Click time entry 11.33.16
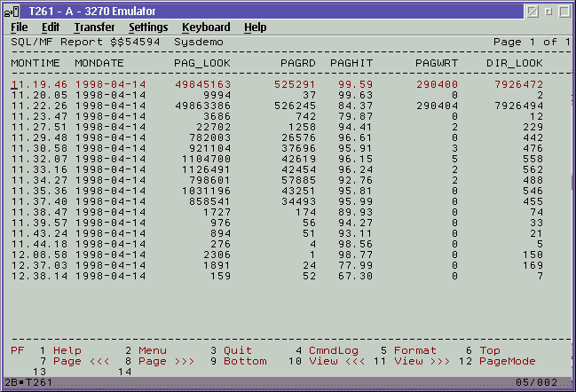Image resolution: width=576 pixels, height=392 pixels. (x=39, y=169)
